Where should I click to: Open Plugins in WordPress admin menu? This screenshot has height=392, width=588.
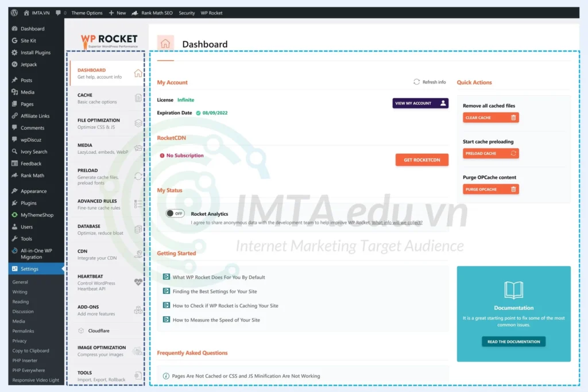tap(29, 203)
